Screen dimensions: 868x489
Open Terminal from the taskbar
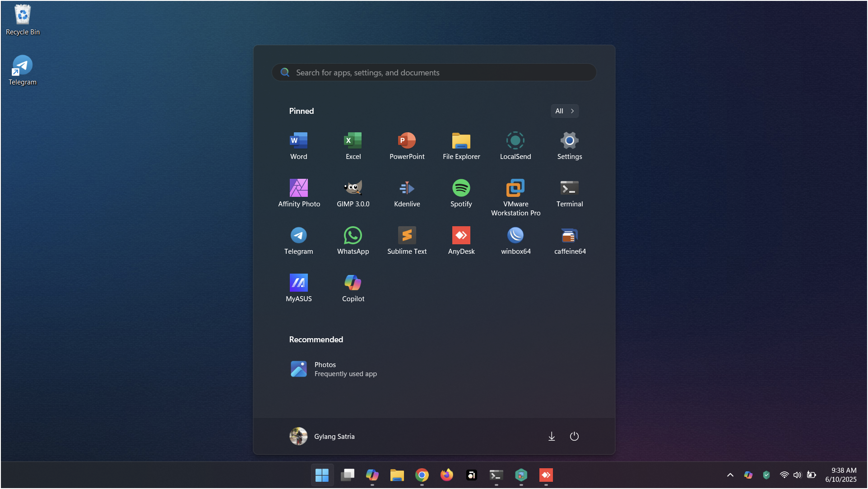click(496, 475)
